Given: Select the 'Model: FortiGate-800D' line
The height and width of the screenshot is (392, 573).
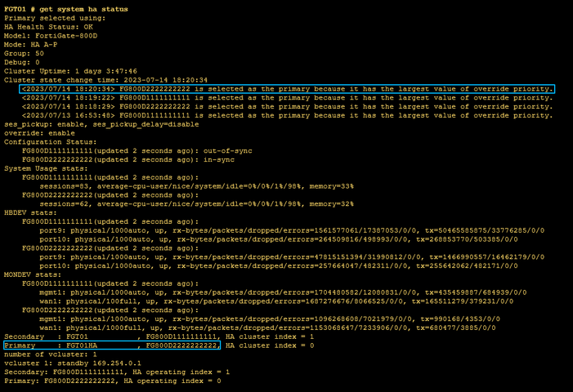Looking at the screenshot, I should pyautogui.click(x=51, y=36).
